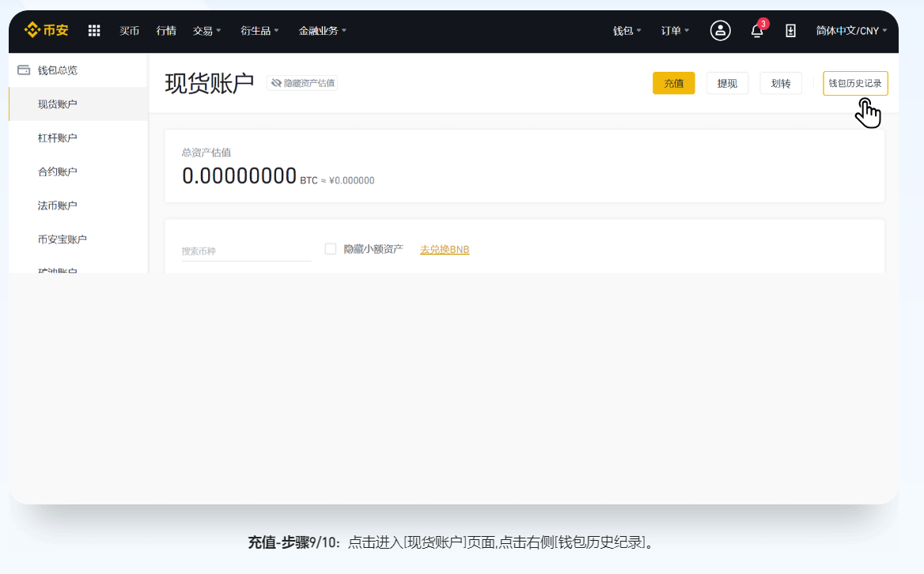The image size is (924, 574).
Task: Open the user profile icon
Action: point(720,31)
